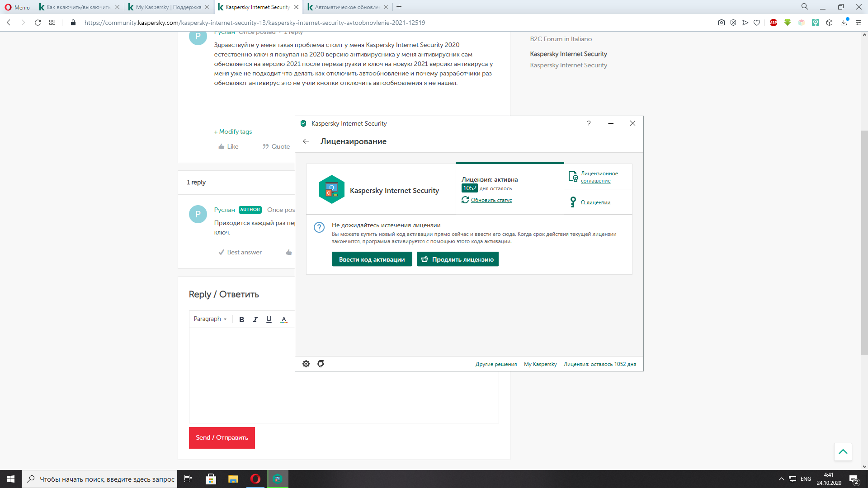Click the refresh status arrows icon
The width and height of the screenshot is (868, 488).
[x=465, y=200]
